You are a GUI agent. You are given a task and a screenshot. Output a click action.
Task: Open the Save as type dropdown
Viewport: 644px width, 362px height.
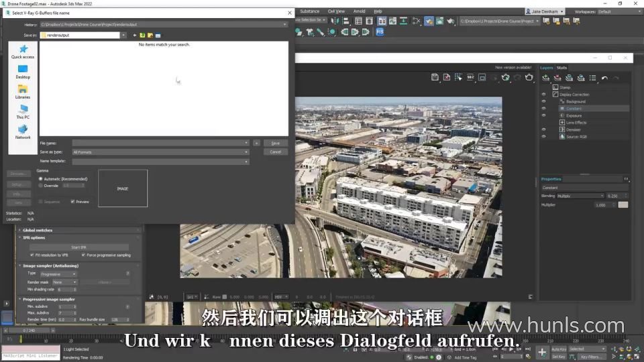tap(160, 152)
